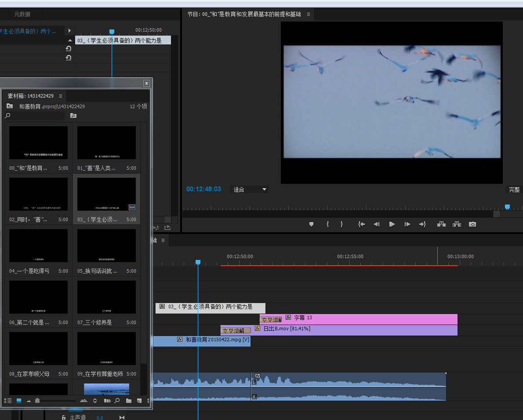The height and width of the screenshot is (420, 523).
Task: Select the 02_同时,"善" clip thumbnail
Action: click(38, 194)
